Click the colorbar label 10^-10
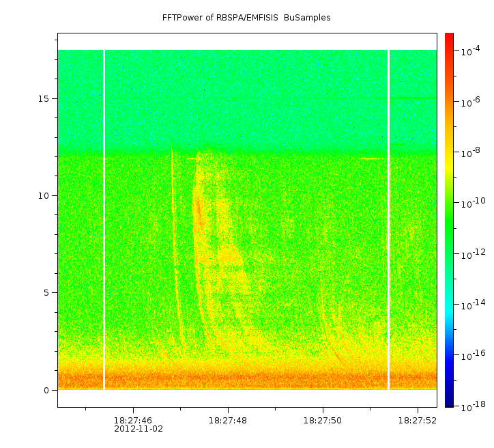494x448 pixels. tap(473, 203)
